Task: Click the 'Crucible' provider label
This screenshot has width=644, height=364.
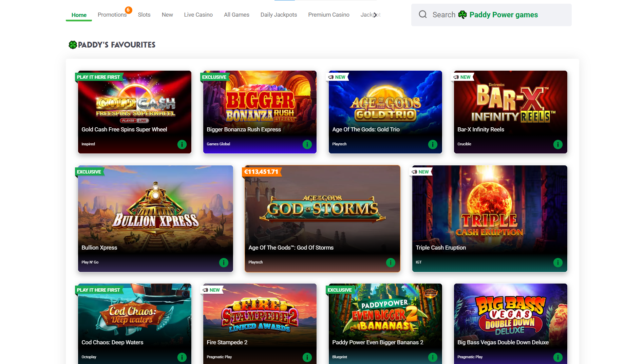Action: coord(464,144)
